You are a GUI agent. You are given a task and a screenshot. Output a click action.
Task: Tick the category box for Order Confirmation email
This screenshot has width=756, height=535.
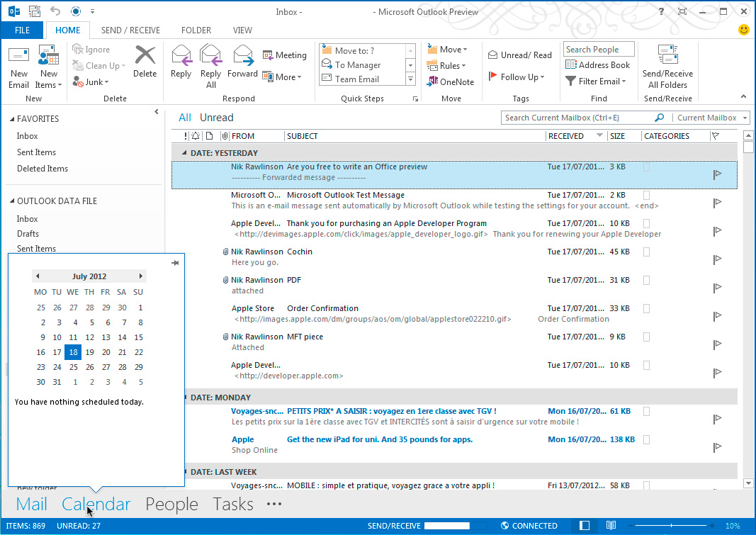coord(647,308)
